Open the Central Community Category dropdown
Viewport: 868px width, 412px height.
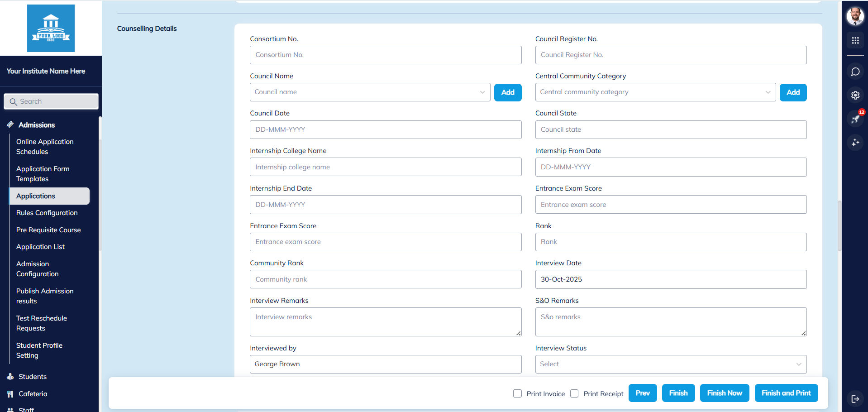click(655, 92)
